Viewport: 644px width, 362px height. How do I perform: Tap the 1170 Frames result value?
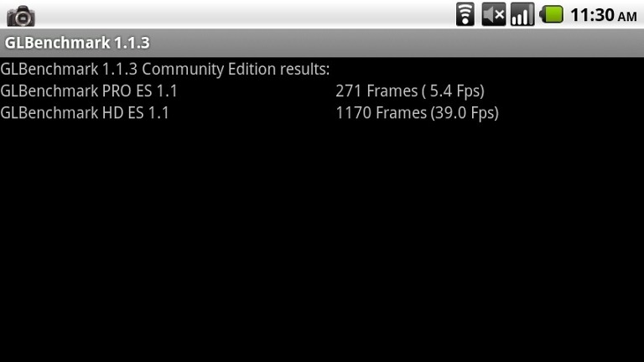[x=382, y=113]
